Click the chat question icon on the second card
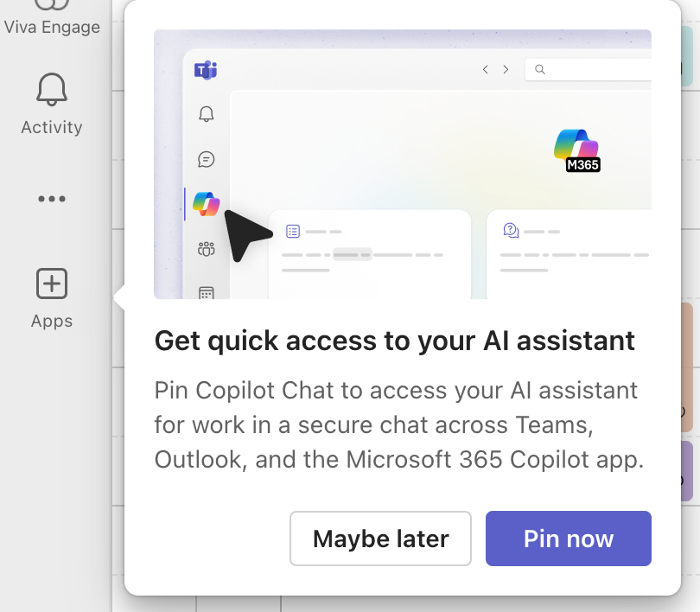 pos(511,231)
